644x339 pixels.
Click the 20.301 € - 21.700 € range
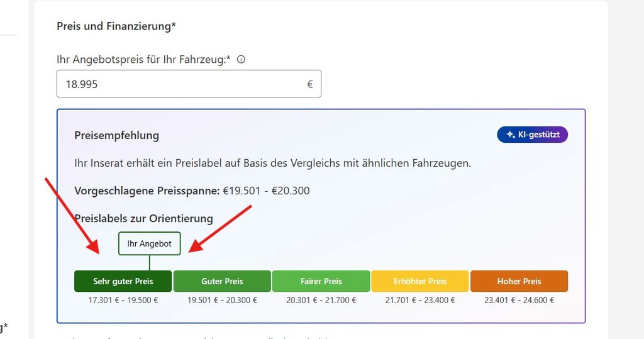click(321, 301)
